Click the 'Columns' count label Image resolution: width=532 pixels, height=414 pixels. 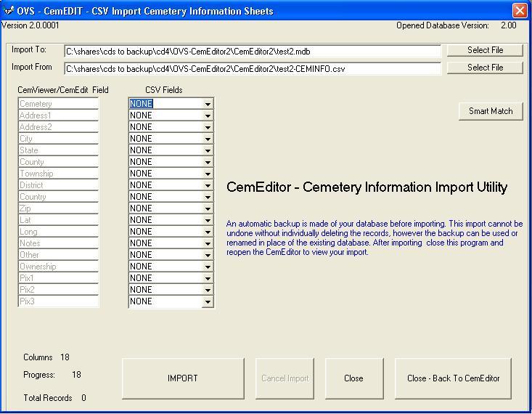tap(38, 357)
